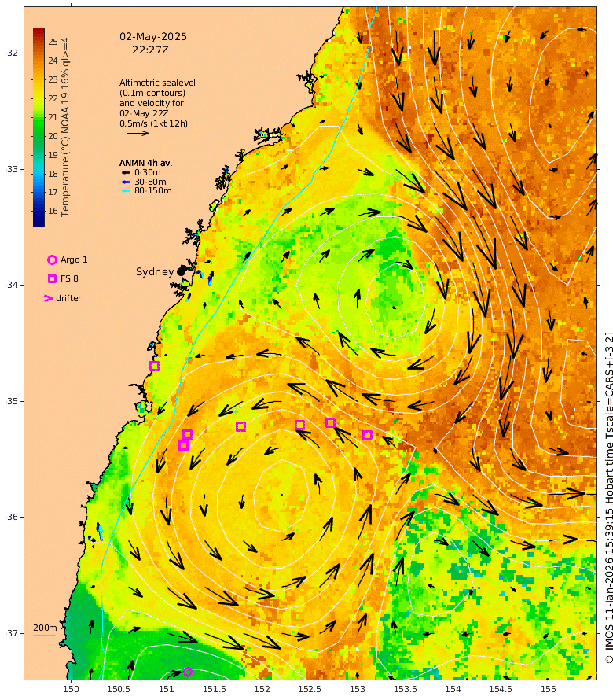Click the temperature color bar
Viewport: 613px width, 700px height.
[x=39, y=127]
